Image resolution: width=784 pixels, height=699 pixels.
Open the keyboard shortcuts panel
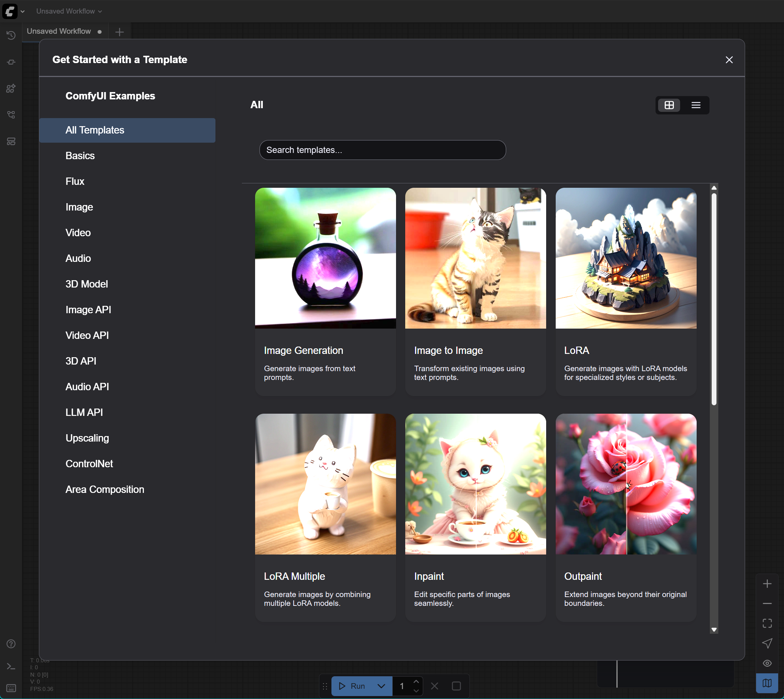pyautogui.click(x=11, y=688)
